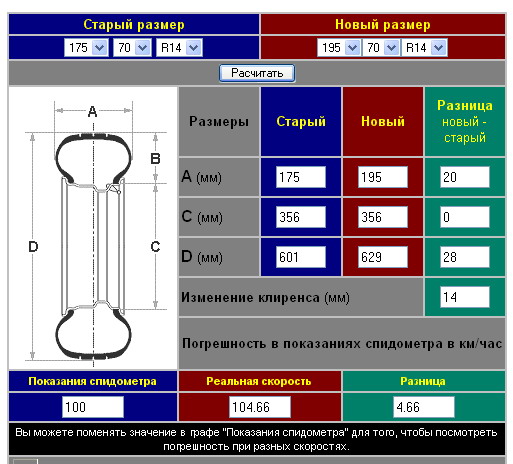Open the old tire width dropdown showing 175
513x464 pixels.
coord(86,48)
